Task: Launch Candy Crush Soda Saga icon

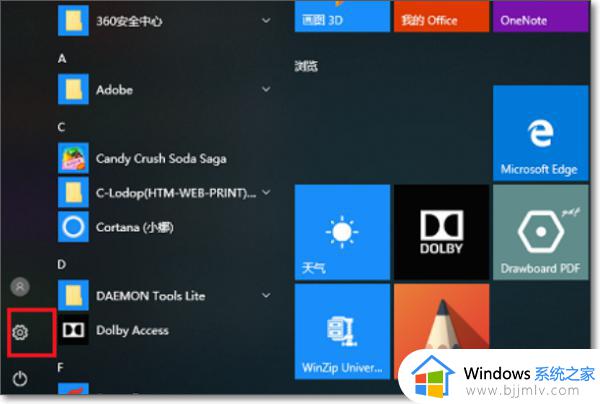Action: [x=73, y=158]
